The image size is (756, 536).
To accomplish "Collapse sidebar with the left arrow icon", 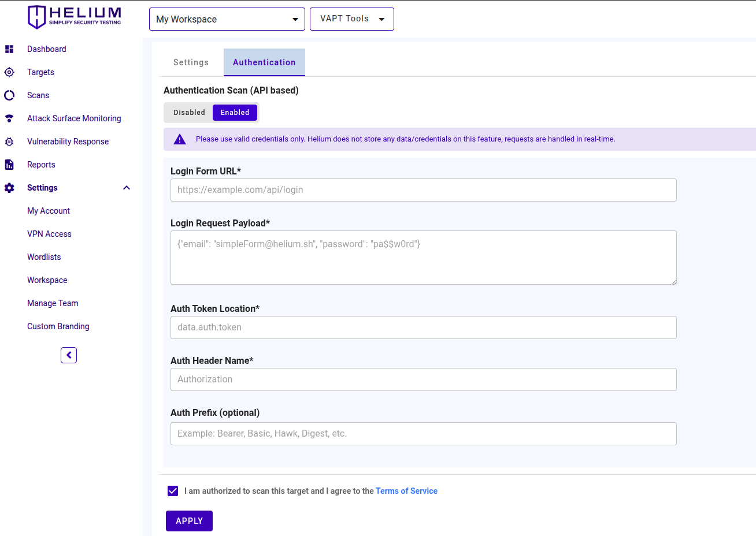I will pyautogui.click(x=69, y=355).
